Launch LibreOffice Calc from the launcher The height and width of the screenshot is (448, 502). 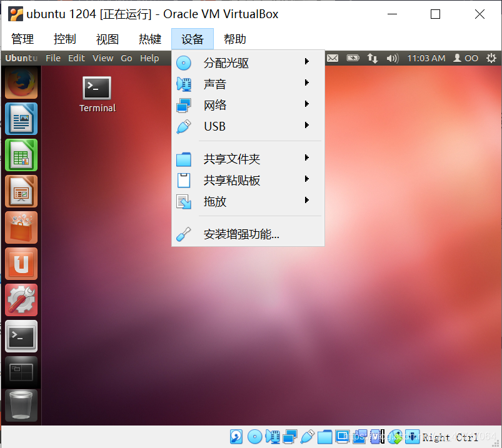tap(21, 155)
